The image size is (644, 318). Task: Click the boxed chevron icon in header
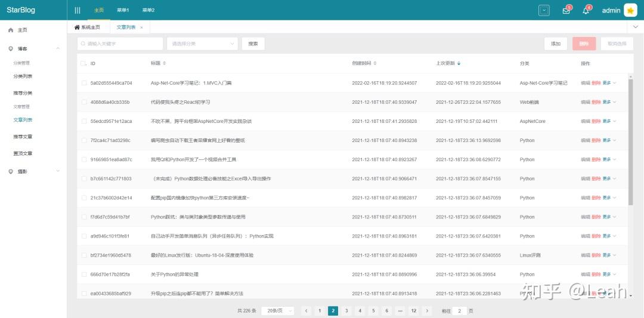pos(544,11)
